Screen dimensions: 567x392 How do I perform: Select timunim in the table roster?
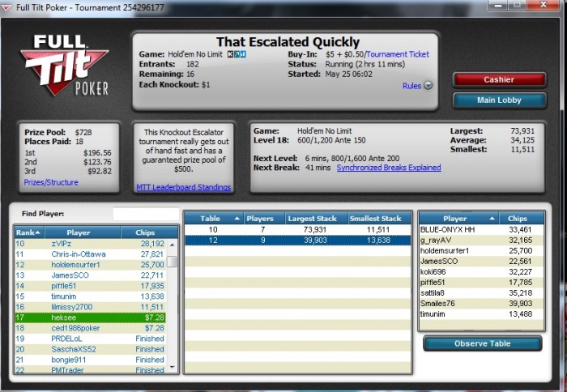[x=481, y=314]
